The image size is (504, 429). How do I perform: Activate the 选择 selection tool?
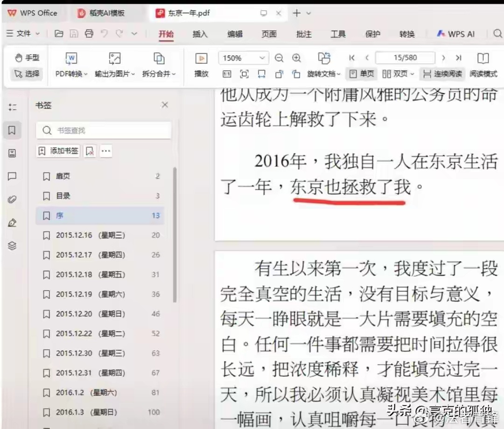pos(27,74)
